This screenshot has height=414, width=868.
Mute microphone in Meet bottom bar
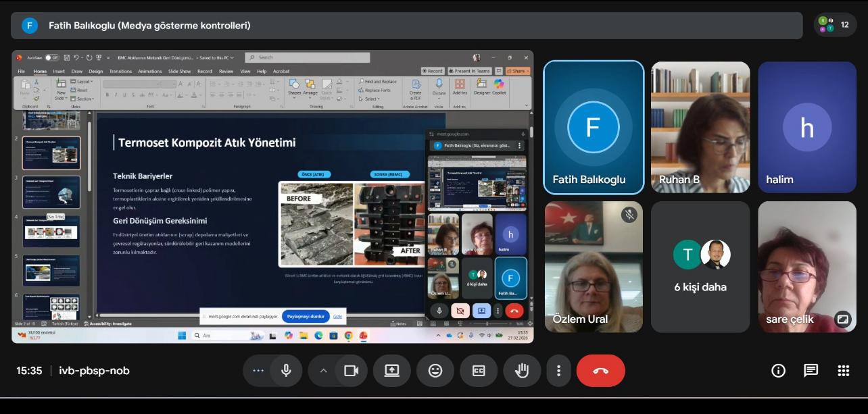286,371
